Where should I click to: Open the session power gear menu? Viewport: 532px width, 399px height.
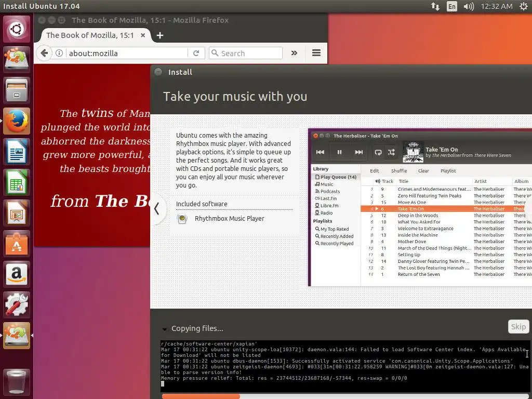pyautogui.click(x=524, y=6)
